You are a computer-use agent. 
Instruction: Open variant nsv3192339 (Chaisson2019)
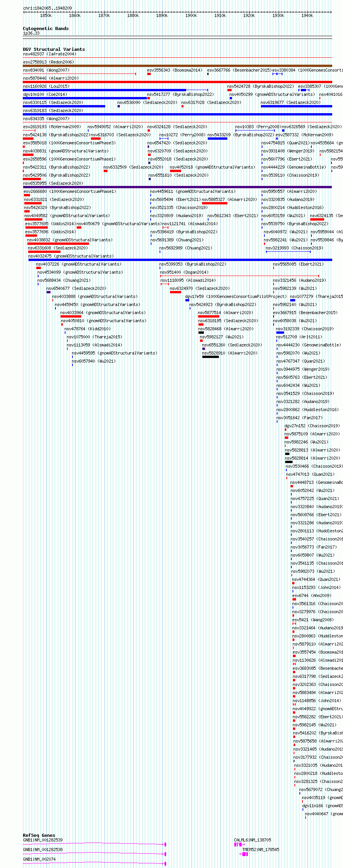click(x=305, y=329)
